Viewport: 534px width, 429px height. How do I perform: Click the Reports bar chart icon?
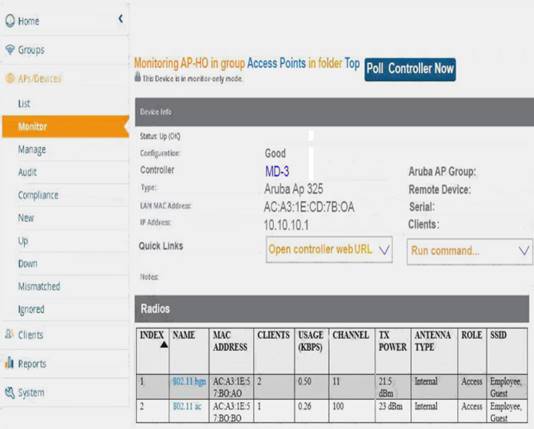pos(9,363)
